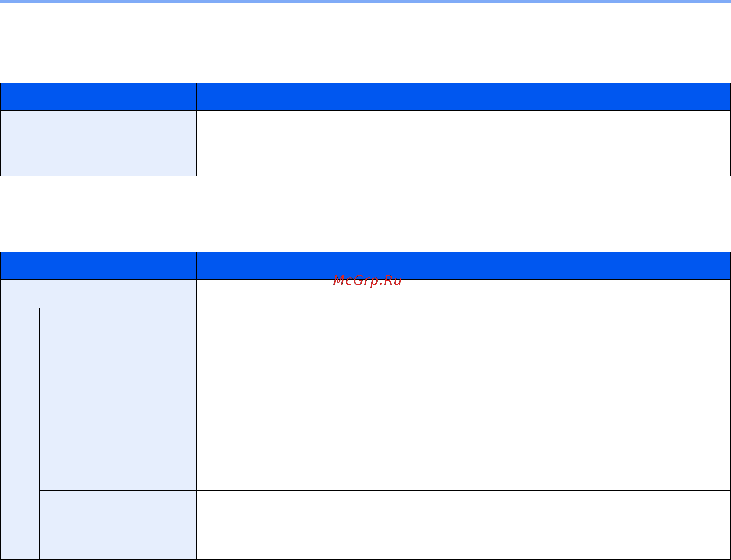Select the upper table's narrow blue header cell
This screenshot has width=731, height=560.
click(x=98, y=97)
